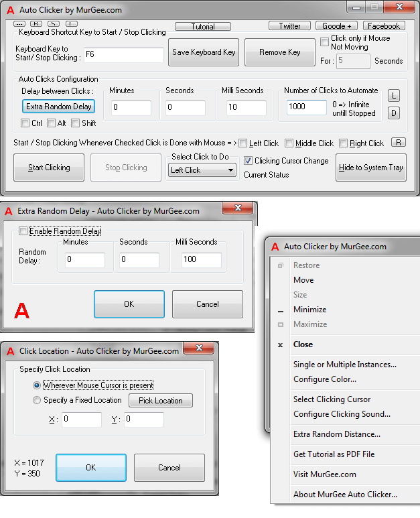Click the Start Clicking button

49,168
